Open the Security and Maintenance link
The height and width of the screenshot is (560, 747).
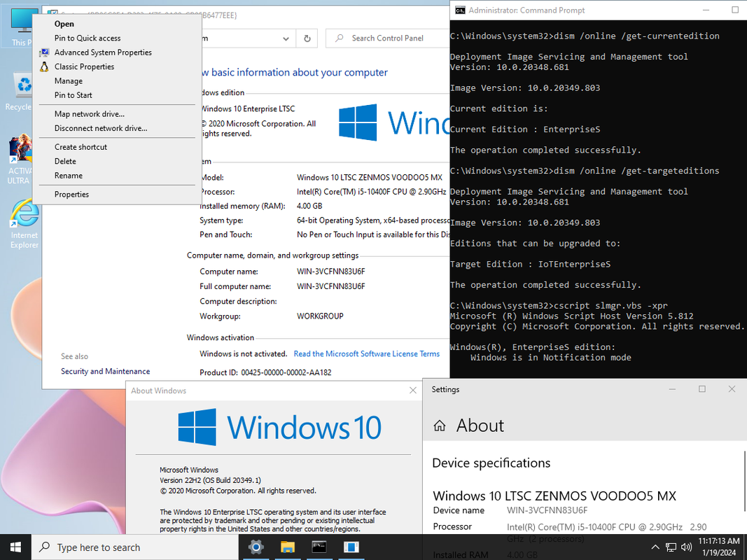105,372
